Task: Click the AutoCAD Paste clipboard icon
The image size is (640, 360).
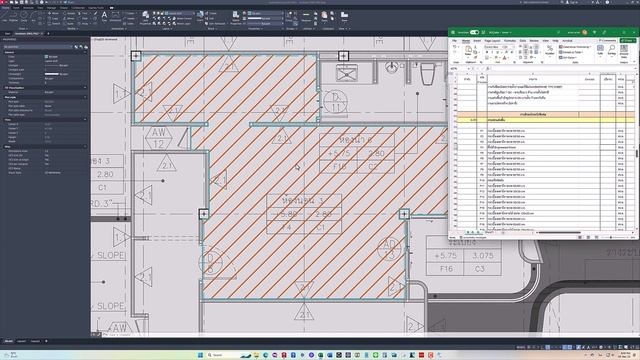Action: 324,16
